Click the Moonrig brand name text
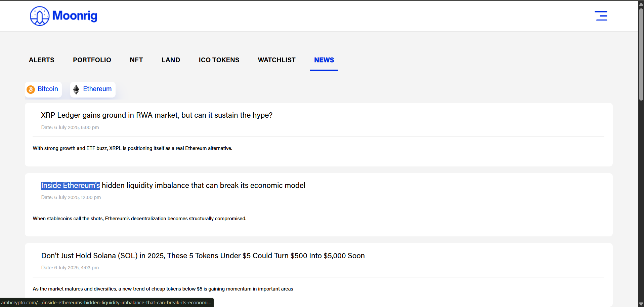 click(75, 16)
